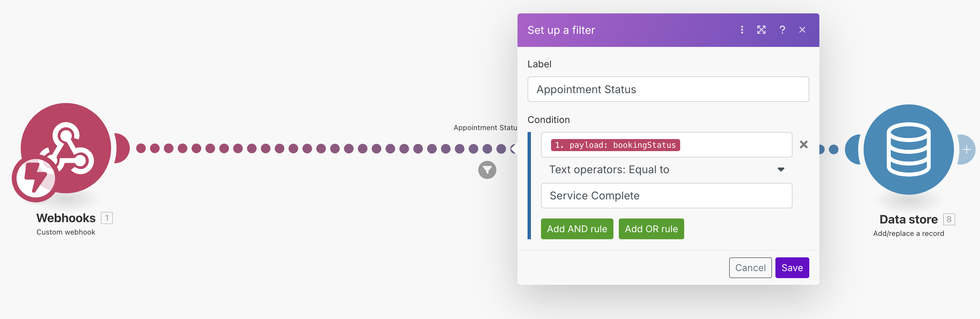Image resolution: width=980 pixels, height=319 pixels.
Task: Click the Appointment Status label field
Action: click(668, 89)
